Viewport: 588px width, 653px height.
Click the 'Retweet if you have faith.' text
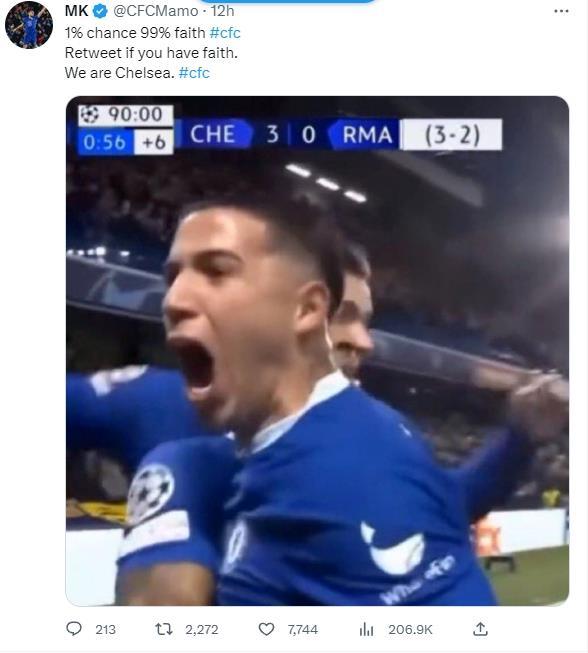pyautogui.click(x=151, y=53)
